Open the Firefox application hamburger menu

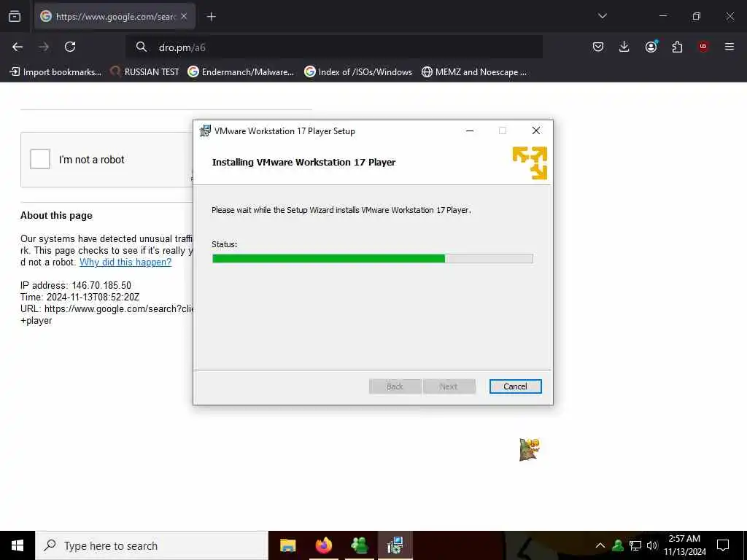click(x=729, y=47)
